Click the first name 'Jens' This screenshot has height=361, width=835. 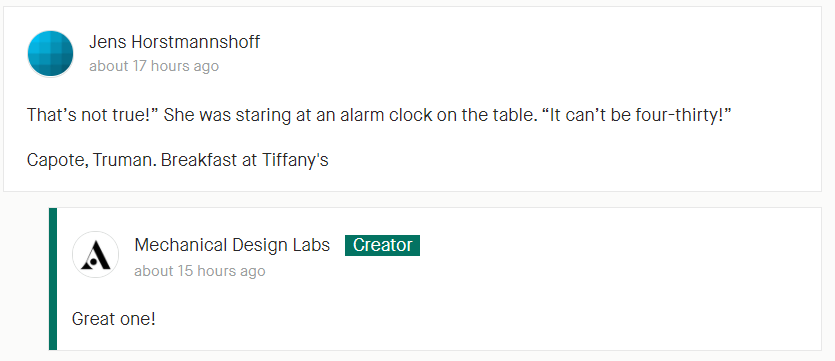tap(107, 42)
